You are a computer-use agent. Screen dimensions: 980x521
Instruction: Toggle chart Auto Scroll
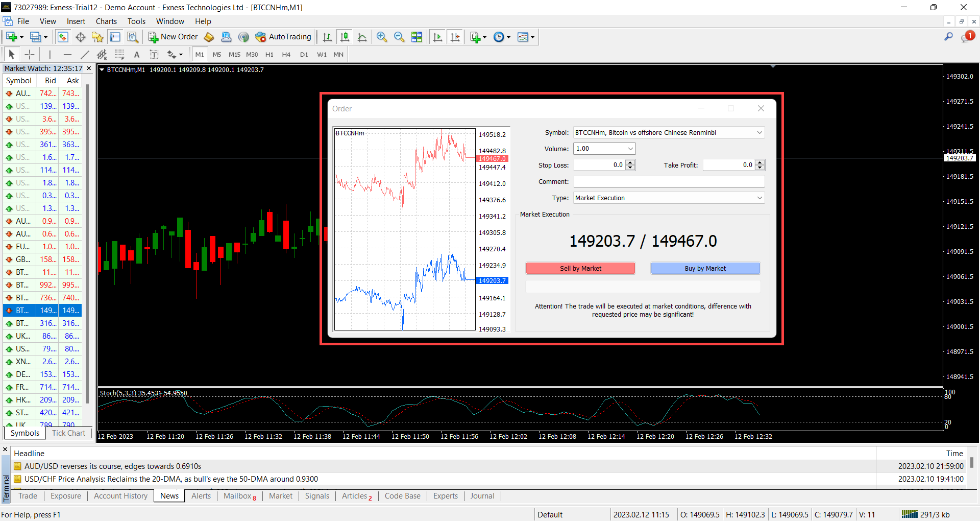tap(437, 37)
